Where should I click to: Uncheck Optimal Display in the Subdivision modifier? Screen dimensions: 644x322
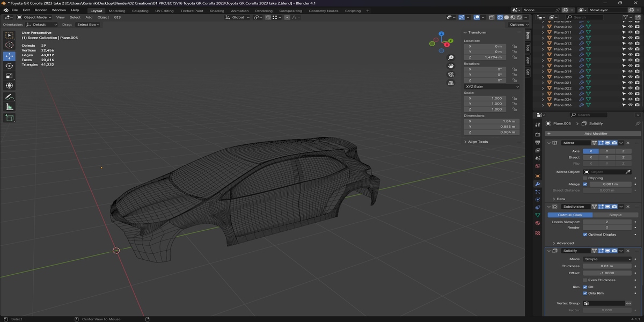[x=585, y=235]
